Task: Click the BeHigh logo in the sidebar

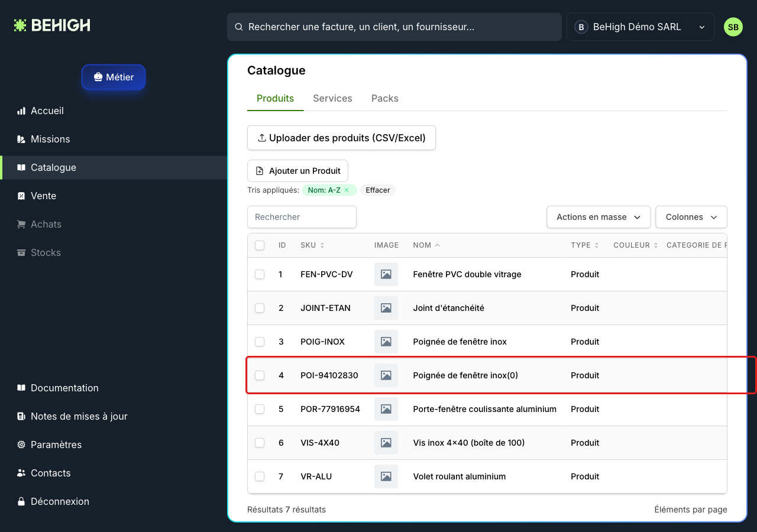Action: click(x=52, y=25)
